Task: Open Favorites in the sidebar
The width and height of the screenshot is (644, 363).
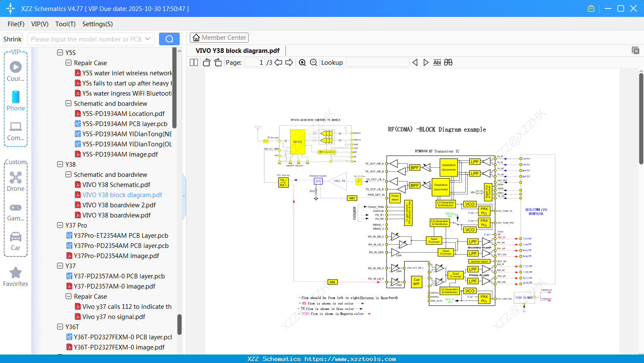Action: pos(16,277)
